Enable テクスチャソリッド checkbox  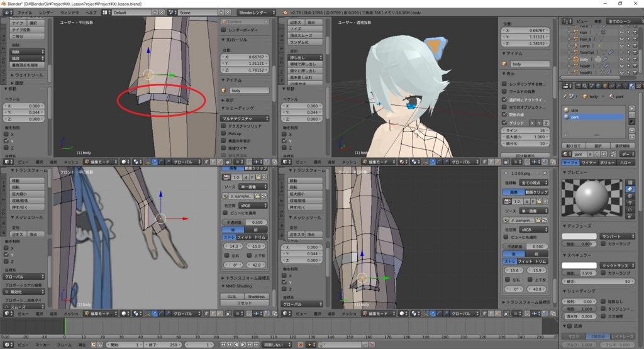pyautogui.click(x=224, y=126)
